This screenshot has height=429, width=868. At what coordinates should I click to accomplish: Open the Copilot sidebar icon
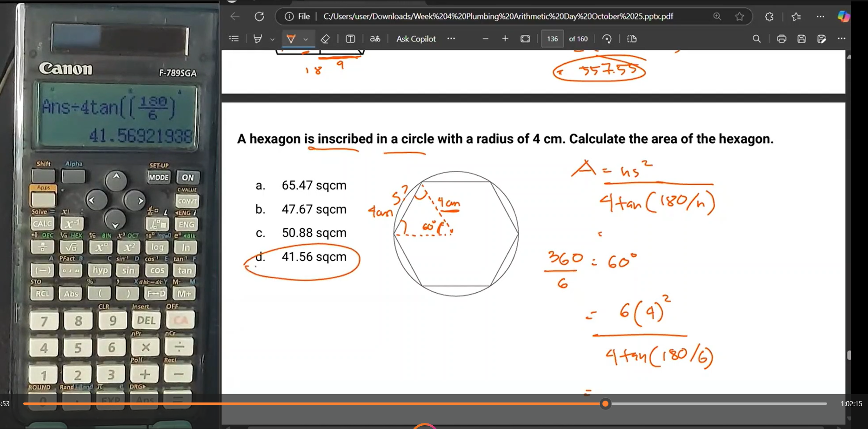(x=843, y=17)
